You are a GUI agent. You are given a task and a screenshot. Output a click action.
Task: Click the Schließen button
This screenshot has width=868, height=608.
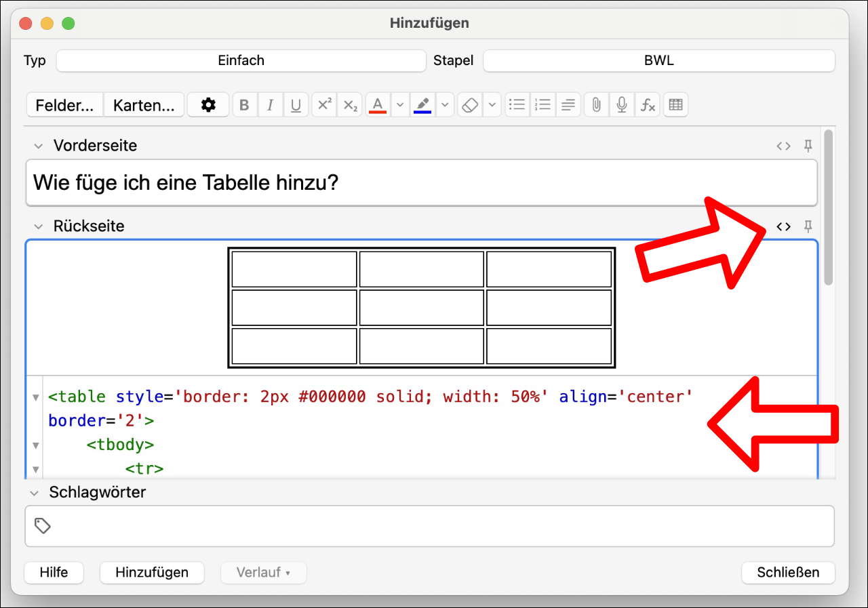[788, 572]
